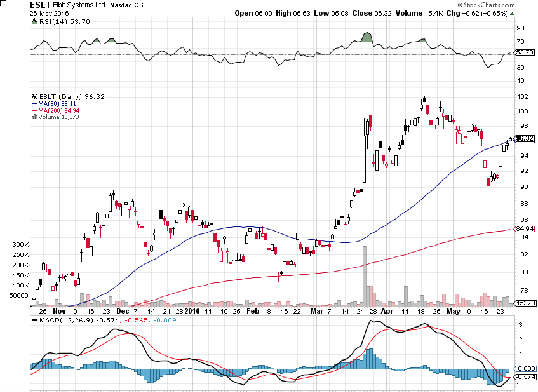Viewport: 538px width, 392px height.
Task: Click the 2016 year label on the date axis
Action: click(192, 311)
